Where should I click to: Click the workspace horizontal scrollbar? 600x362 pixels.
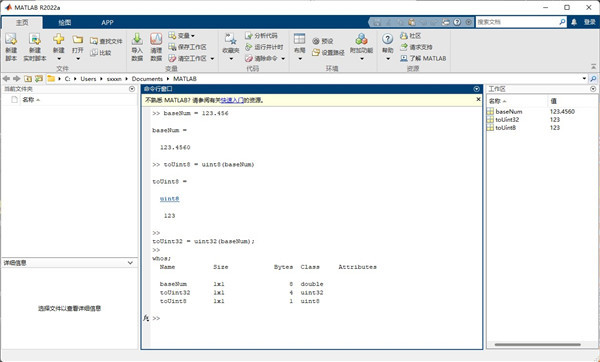pos(537,344)
